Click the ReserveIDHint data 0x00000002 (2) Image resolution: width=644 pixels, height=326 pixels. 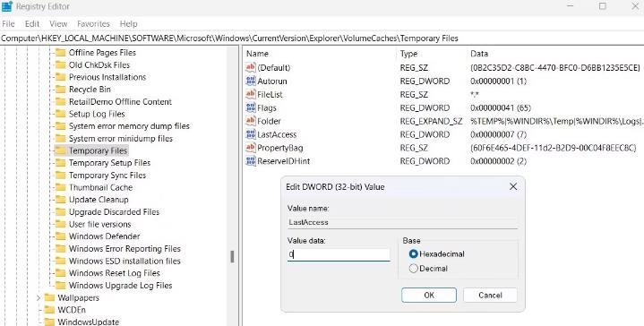[498, 161]
